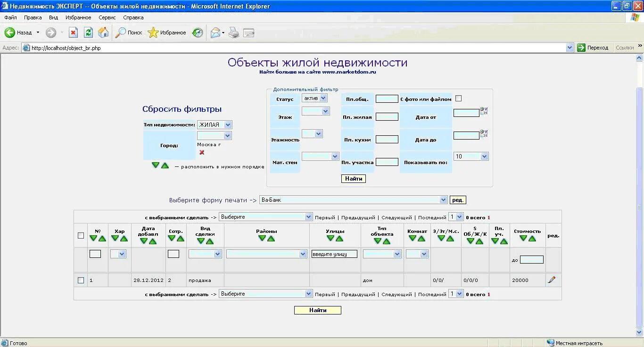Open the Избранное menu in the menu bar
This screenshot has width=644, height=347.
78,17
